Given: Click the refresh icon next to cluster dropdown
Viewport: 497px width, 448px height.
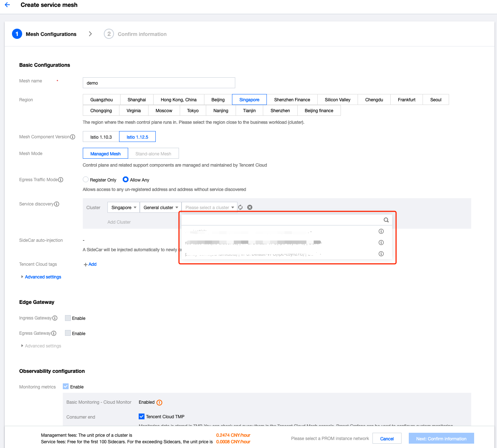Looking at the screenshot, I should (x=240, y=207).
